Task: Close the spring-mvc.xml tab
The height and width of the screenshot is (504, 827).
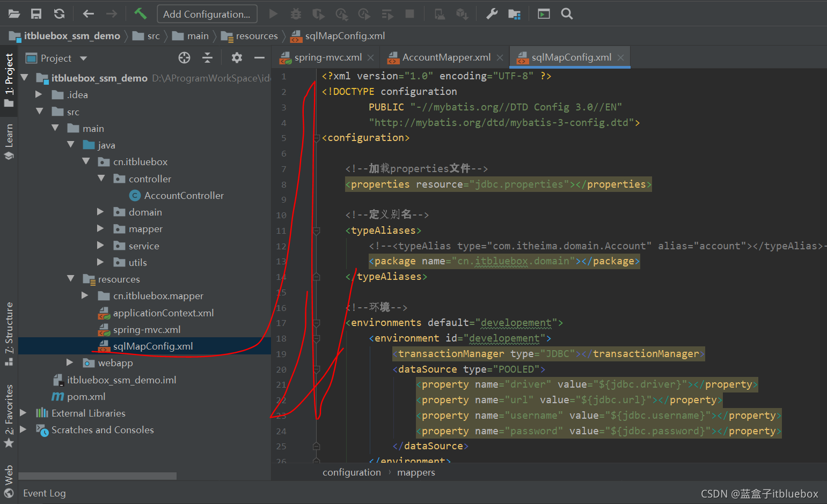Action: pos(371,57)
